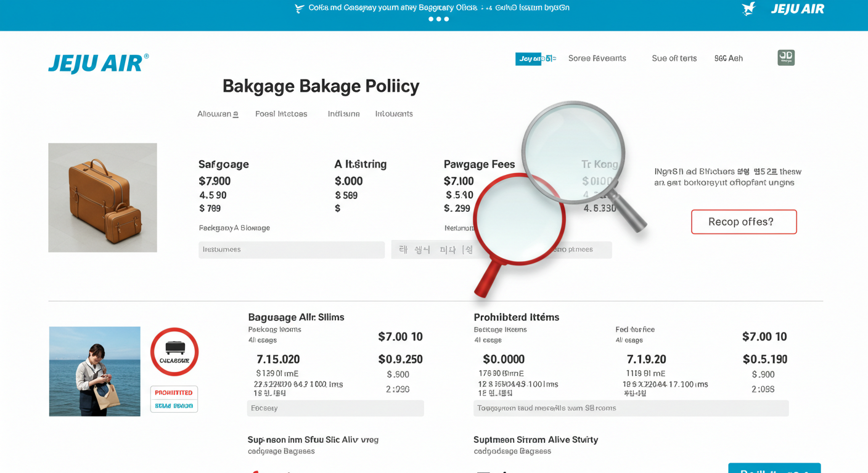This screenshot has width=868, height=473.
Task: Click the blue badge under PROHIBITTED
Action: [x=174, y=406]
